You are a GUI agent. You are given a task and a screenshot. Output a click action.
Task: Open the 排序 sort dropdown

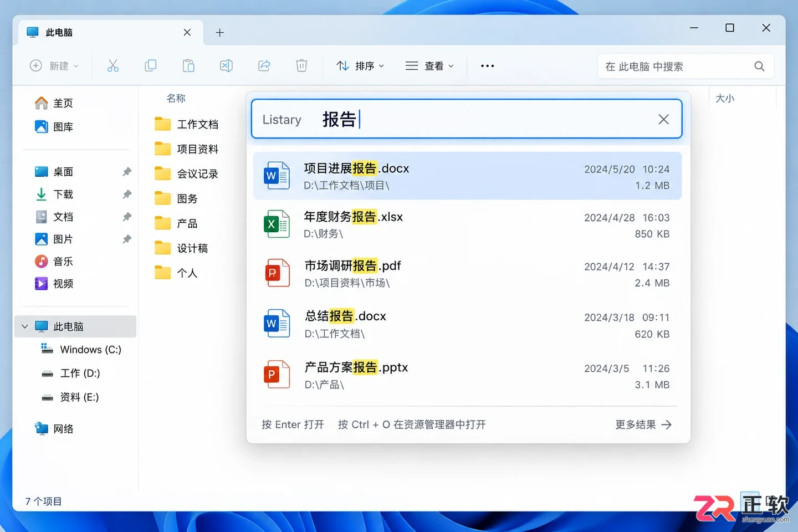pyautogui.click(x=360, y=66)
